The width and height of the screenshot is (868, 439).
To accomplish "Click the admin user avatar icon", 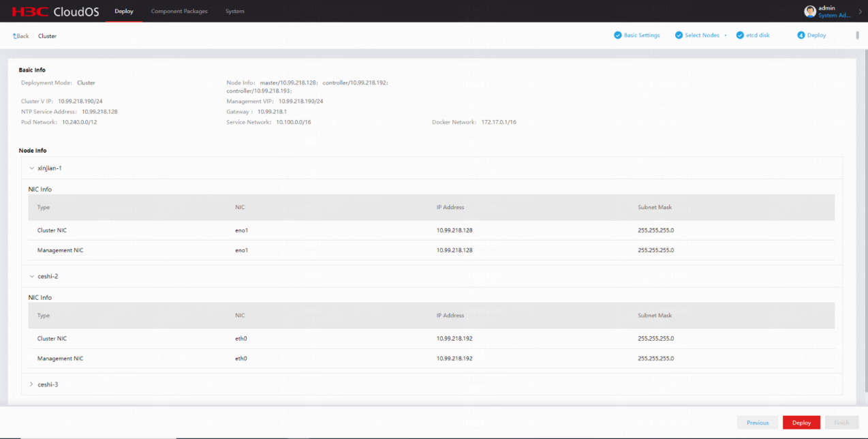I will click(x=810, y=11).
